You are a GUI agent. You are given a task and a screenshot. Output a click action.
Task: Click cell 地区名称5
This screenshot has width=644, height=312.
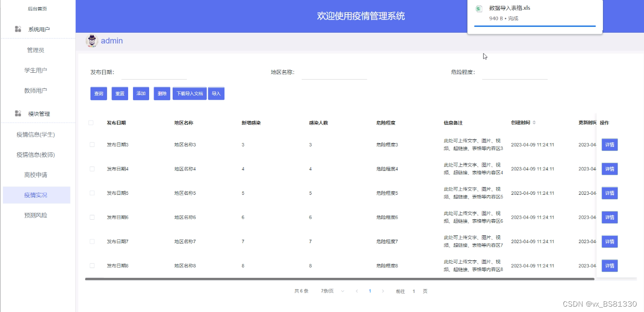point(185,193)
